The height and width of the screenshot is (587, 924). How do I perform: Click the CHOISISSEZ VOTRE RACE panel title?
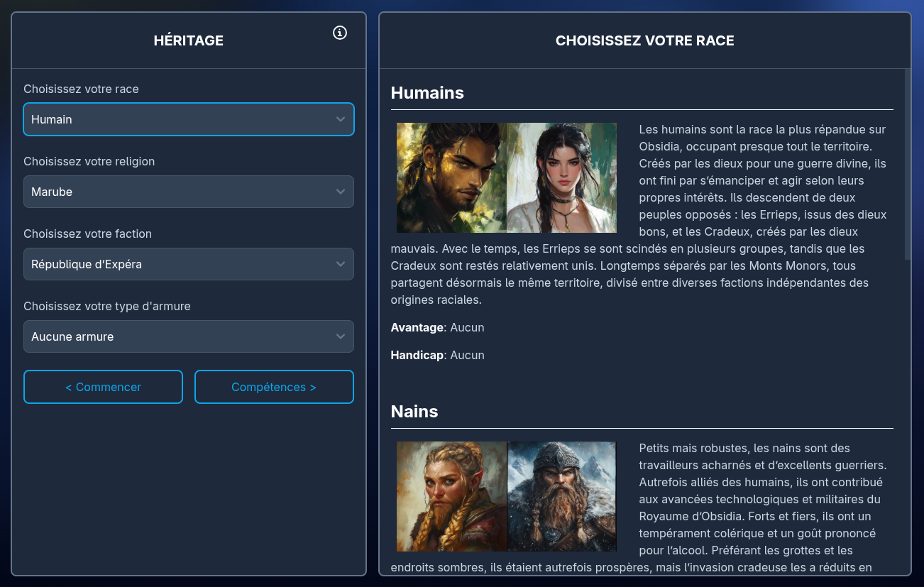pyautogui.click(x=644, y=40)
